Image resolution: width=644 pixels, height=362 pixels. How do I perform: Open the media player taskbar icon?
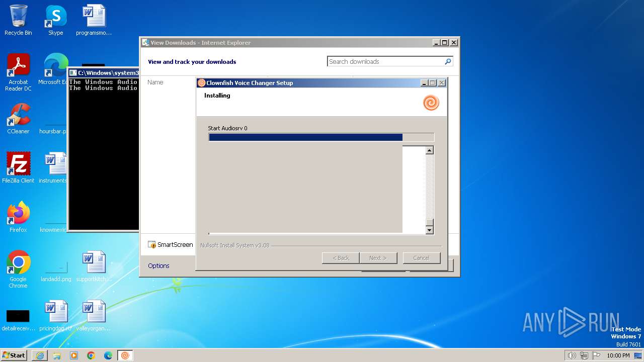(74, 355)
